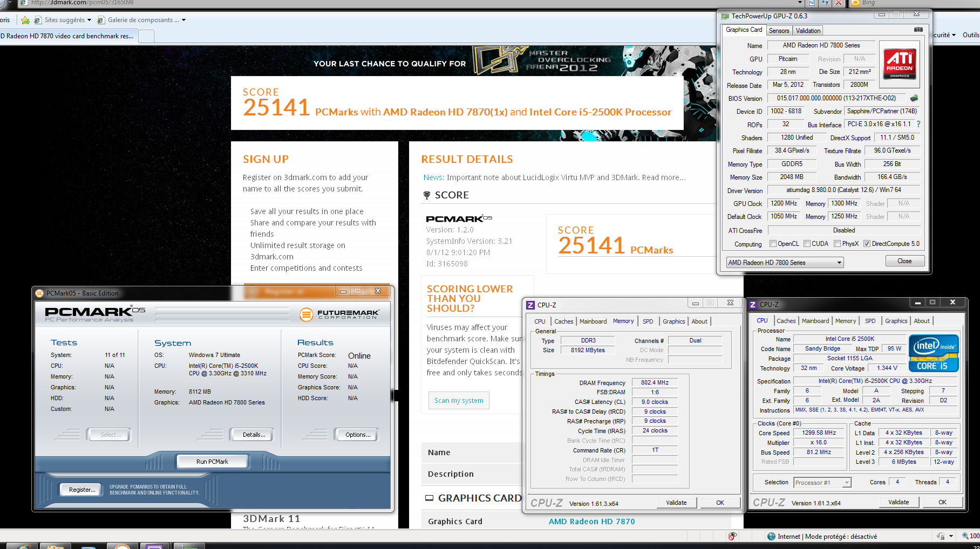
Task: Click OK in the CPU-Z CPU window
Action: (942, 502)
